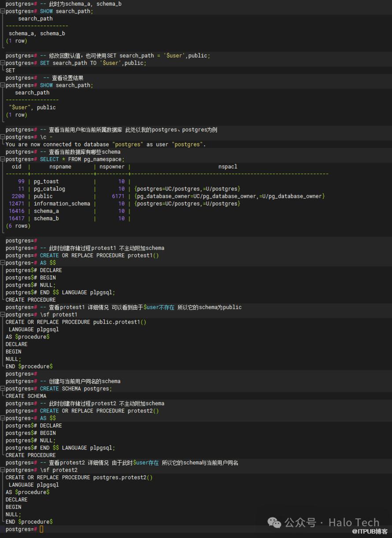
Task: Fold the \sf protest1 output block
Action: (2, 315)
